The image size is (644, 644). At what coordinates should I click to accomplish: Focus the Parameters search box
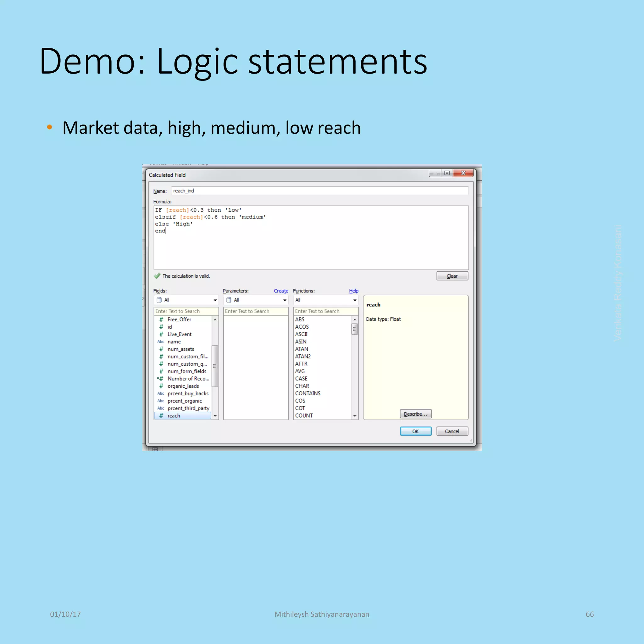pos(256,311)
